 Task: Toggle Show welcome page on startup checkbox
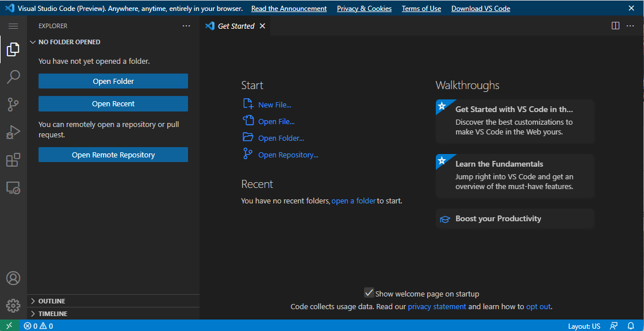(369, 293)
